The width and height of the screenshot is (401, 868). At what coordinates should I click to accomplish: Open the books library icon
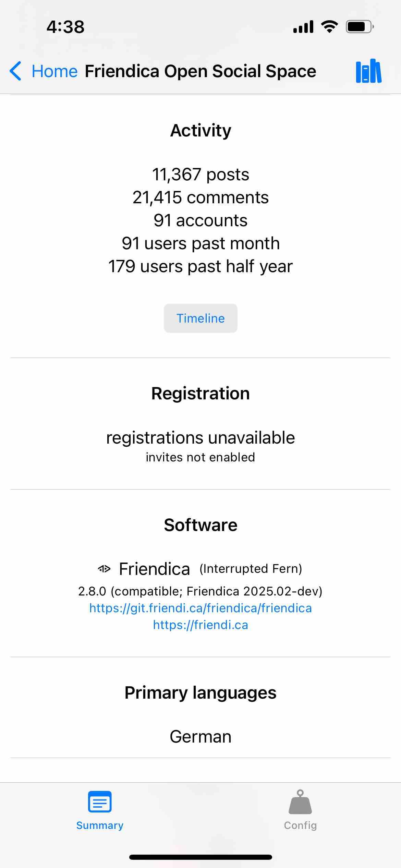pyautogui.click(x=368, y=71)
